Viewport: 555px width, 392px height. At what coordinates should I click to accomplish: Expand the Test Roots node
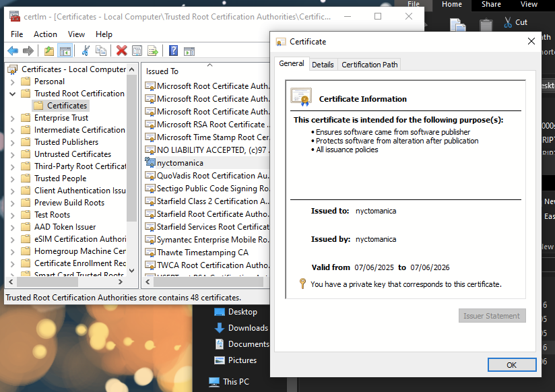tap(13, 216)
